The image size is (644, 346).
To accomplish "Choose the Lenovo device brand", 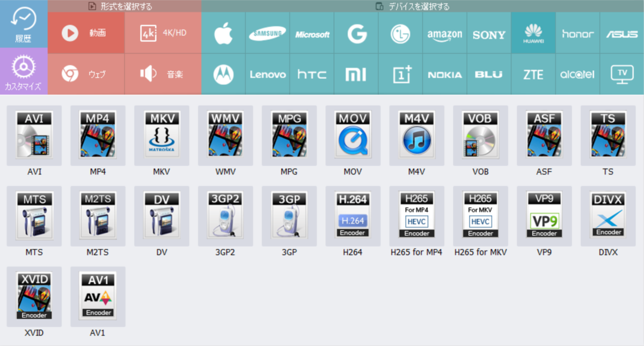I will (268, 74).
